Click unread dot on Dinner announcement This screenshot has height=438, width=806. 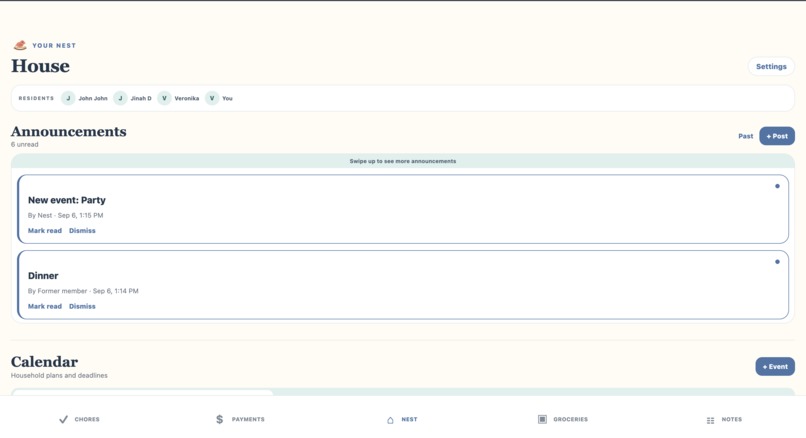click(777, 262)
